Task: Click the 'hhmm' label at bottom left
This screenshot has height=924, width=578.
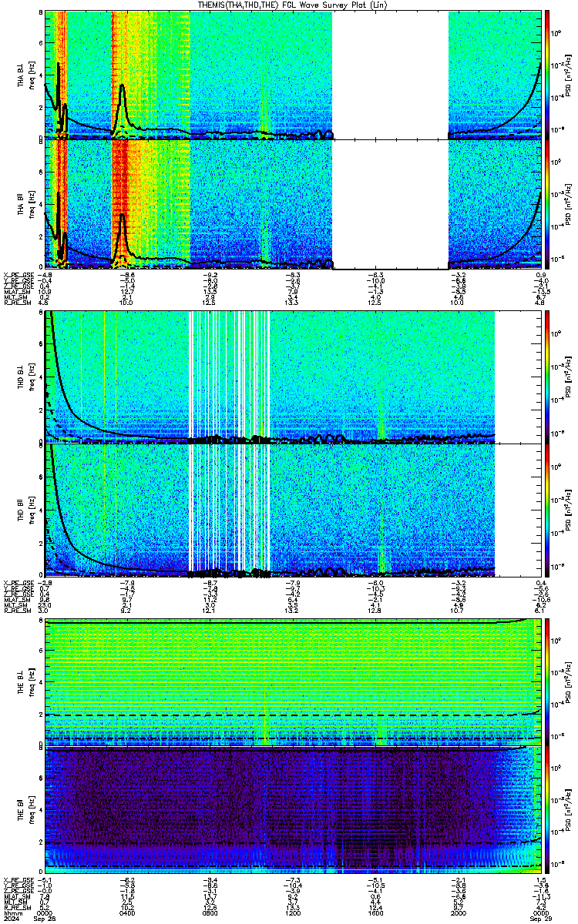Action: tap(12, 913)
